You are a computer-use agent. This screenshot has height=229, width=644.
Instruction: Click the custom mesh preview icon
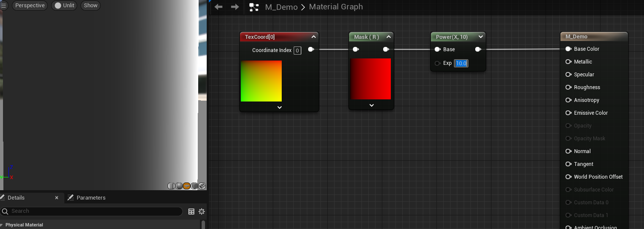click(x=202, y=186)
